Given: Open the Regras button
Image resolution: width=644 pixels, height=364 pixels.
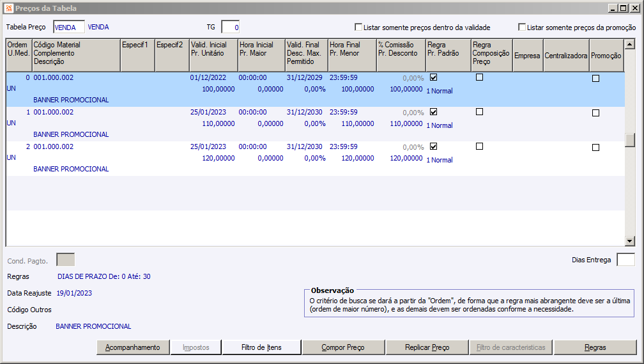Looking at the screenshot, I should coord(595,347).
